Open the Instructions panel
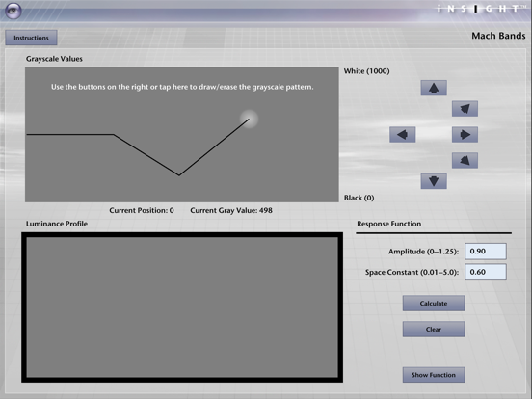 31,38
